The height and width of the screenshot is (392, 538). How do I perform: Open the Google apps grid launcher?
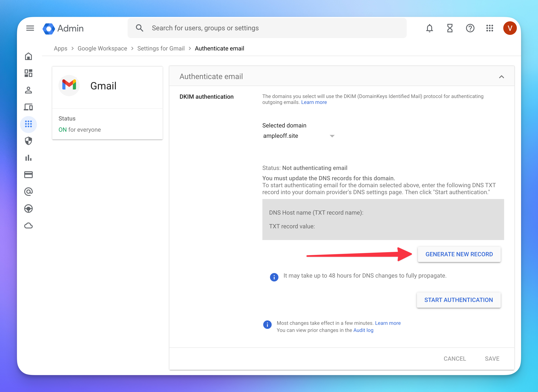coord(490,28)
